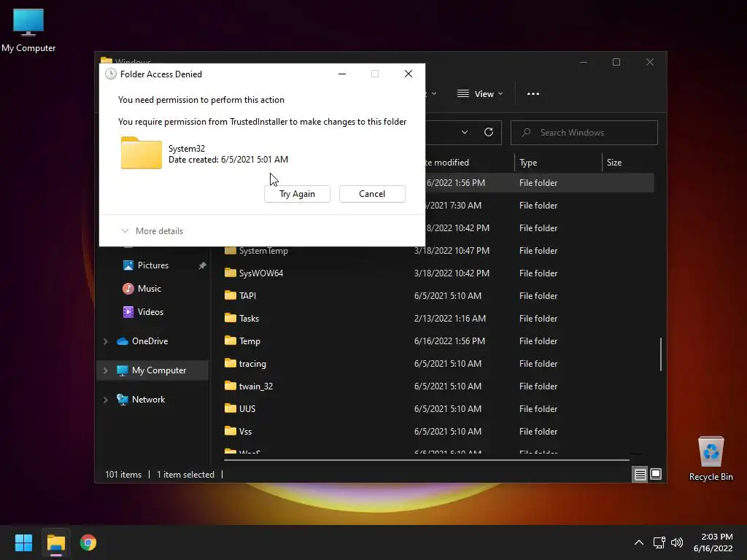Screen dimensions: 747x560
Task: Select OneDrive in the sidebar
Action: click(150, 341)
